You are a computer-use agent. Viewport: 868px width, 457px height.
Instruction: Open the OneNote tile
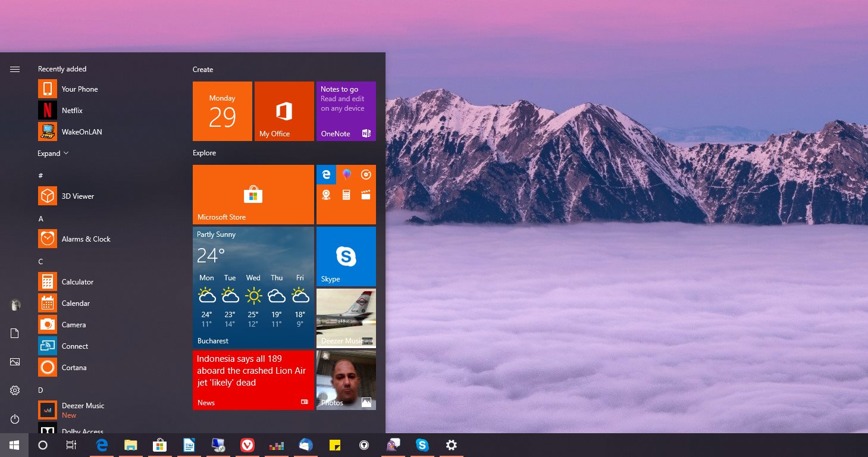point(346,111)
